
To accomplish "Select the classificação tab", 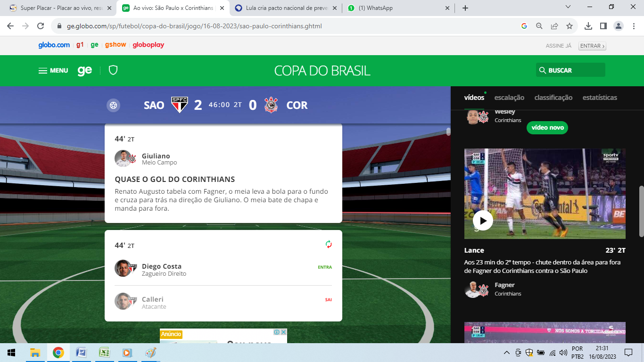I will [x=553, y=98].
